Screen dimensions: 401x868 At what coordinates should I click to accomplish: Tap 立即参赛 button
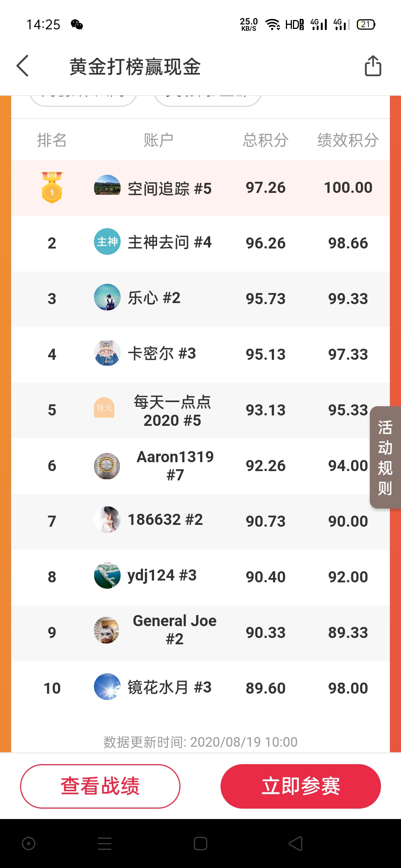301,786
